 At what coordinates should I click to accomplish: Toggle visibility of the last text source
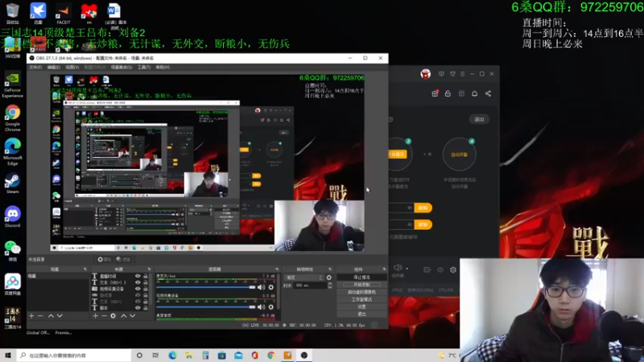pyautogui.click(x=138, y=307)
